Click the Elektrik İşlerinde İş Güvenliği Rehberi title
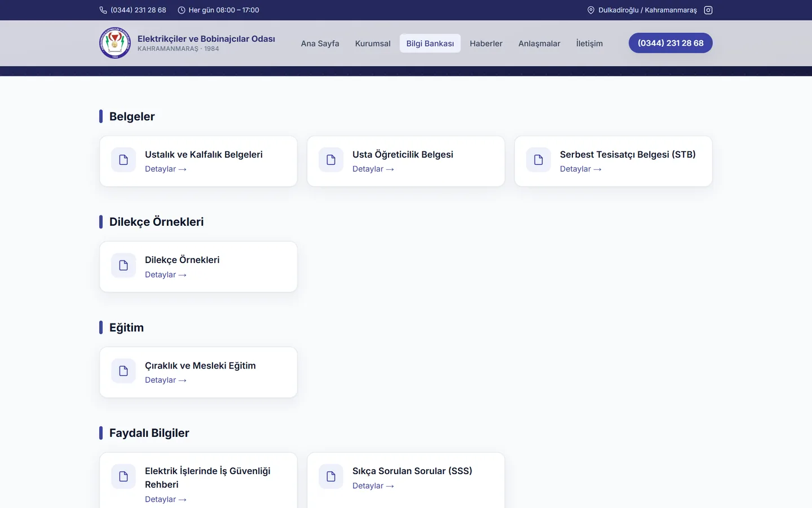Screen dimensions: 812x508 coord(208,478)
